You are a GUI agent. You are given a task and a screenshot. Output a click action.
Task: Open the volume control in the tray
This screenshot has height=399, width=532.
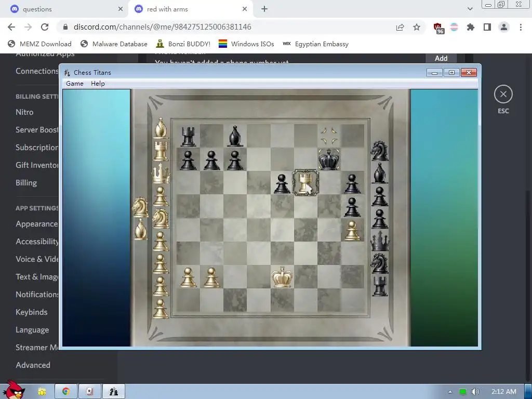click(x=475, y=392)
